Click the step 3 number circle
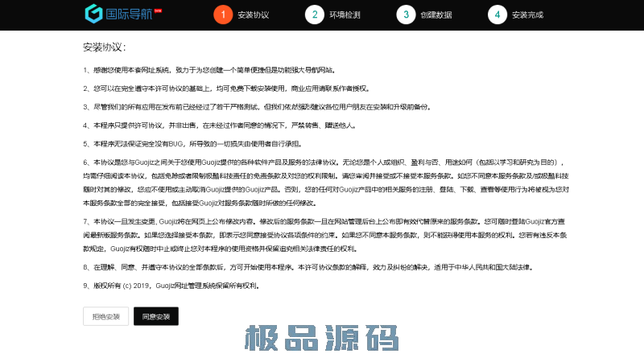Screen dimensions: 644x358 tap(405, 14)
